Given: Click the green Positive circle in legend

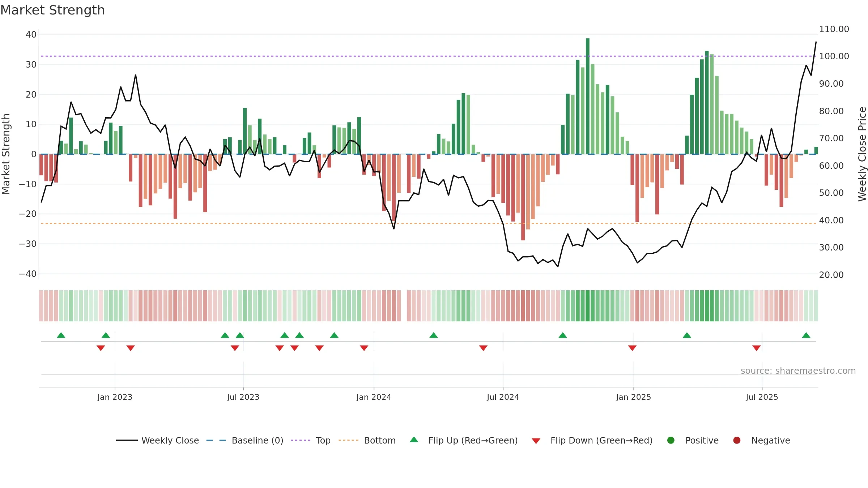Looking at the screenshot, I should (671, 440).
